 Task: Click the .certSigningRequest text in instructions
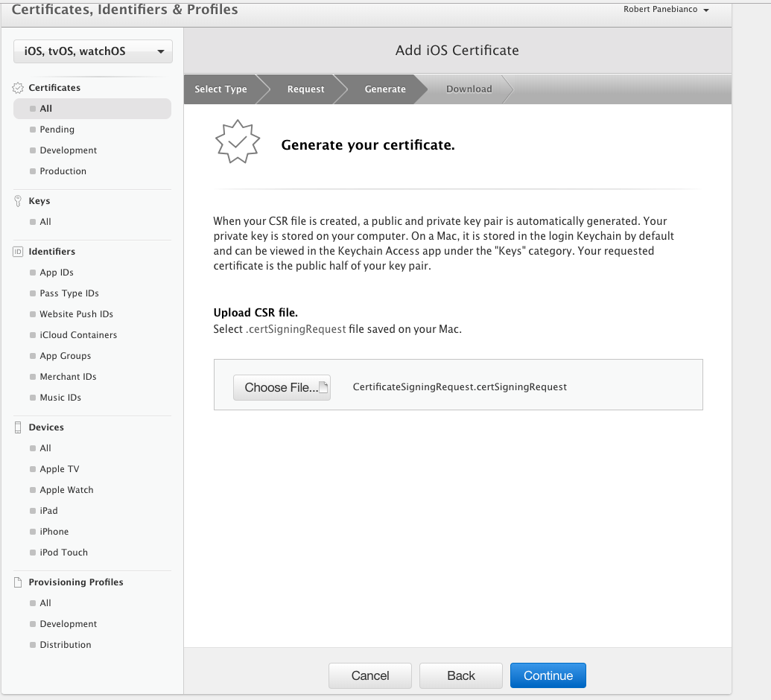pos(296,329)
